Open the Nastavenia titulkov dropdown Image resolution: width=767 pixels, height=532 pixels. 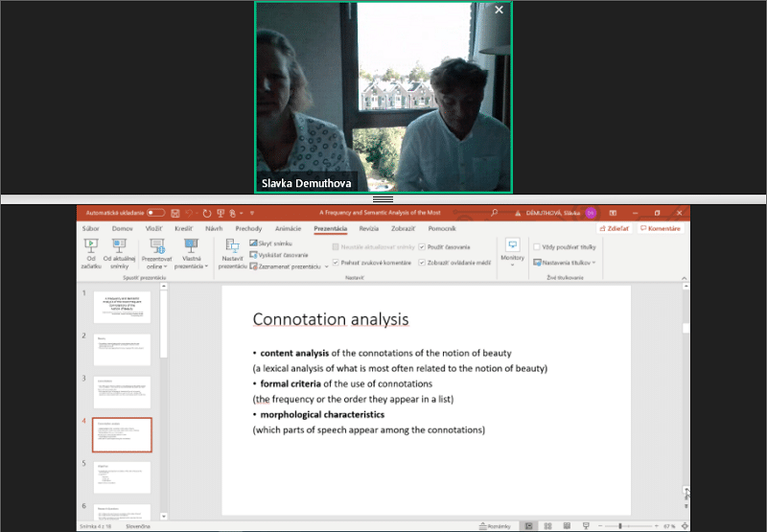[565, 262]
